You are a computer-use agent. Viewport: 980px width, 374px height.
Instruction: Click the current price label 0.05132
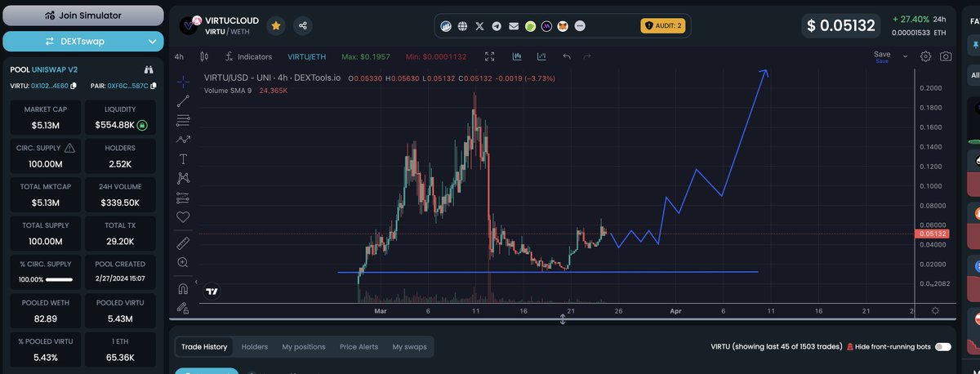(x=933, y=234)
